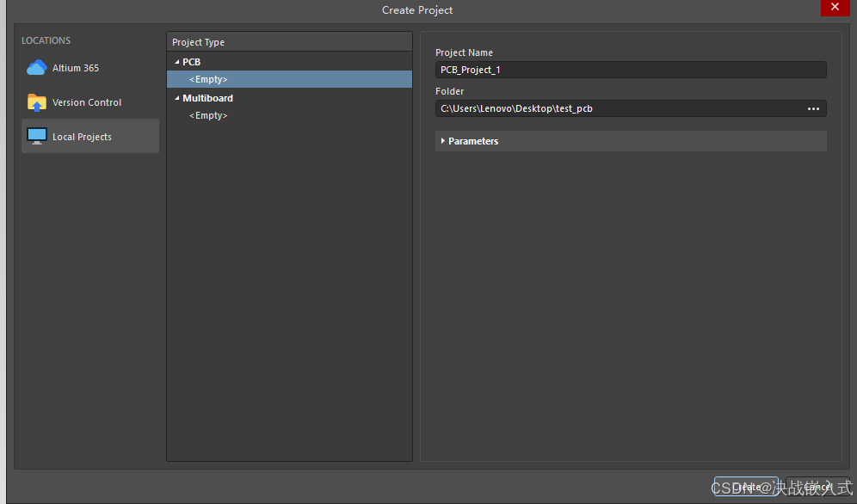Image resolution: width=857 pixels, height=504 pixels.
Task: Click the Create button
Action: click(x=746, y=486)
